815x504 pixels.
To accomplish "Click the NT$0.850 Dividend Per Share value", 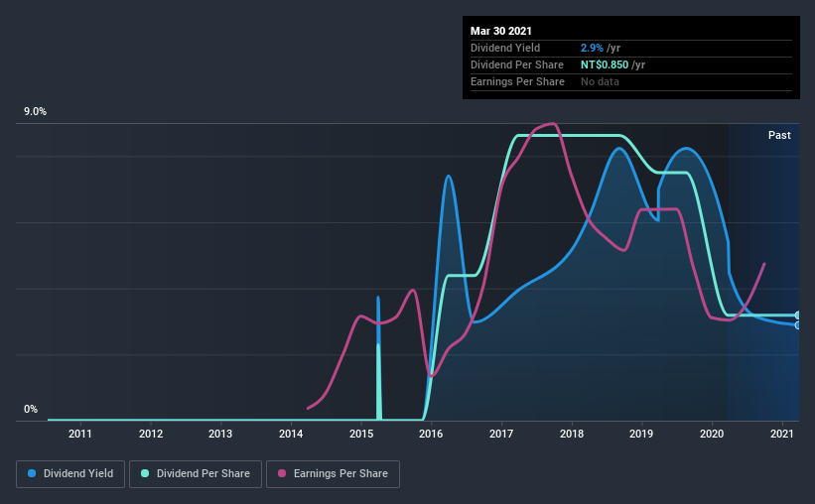I will 605,64.
